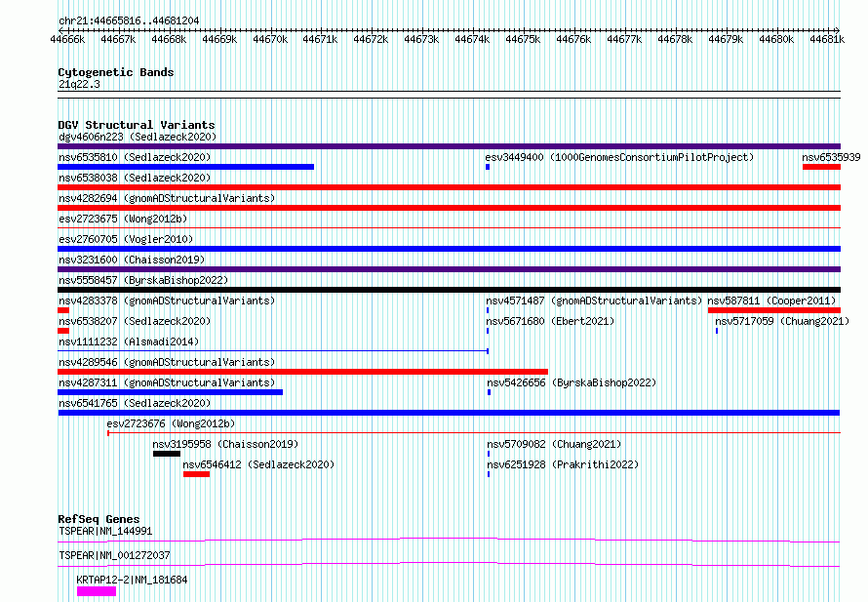Select the esv2760705 (Vogler2010) blue bar
Screen dimensions: 868x602
click(449, 249)
